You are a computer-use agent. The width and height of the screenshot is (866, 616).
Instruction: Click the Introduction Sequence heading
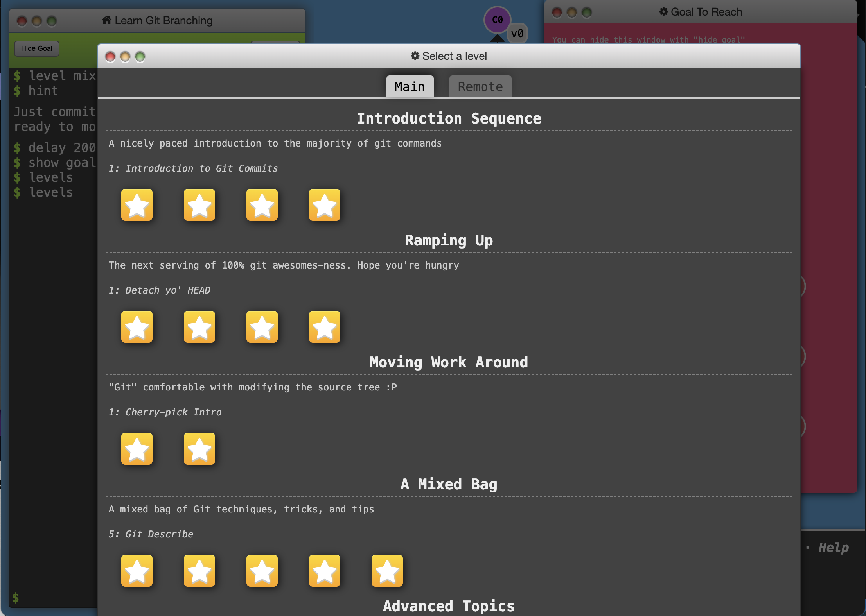point(449,118)
